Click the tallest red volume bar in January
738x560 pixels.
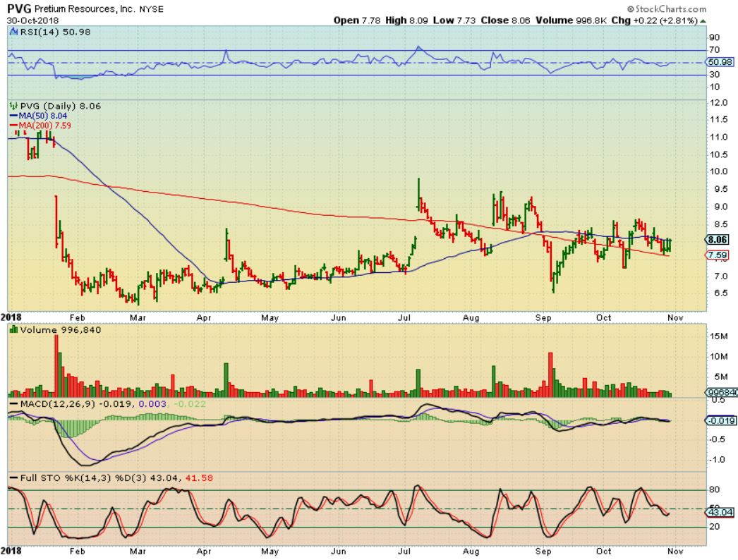tap(56, 365)
